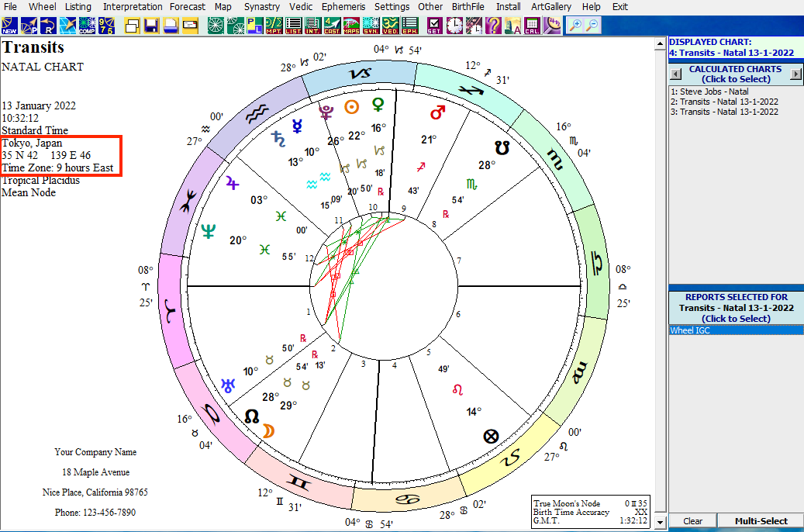Click the return chart 'R' toolbar icon
Image resolution: width=804 pixels, height=532 pixels.
[x=48, y=26]
